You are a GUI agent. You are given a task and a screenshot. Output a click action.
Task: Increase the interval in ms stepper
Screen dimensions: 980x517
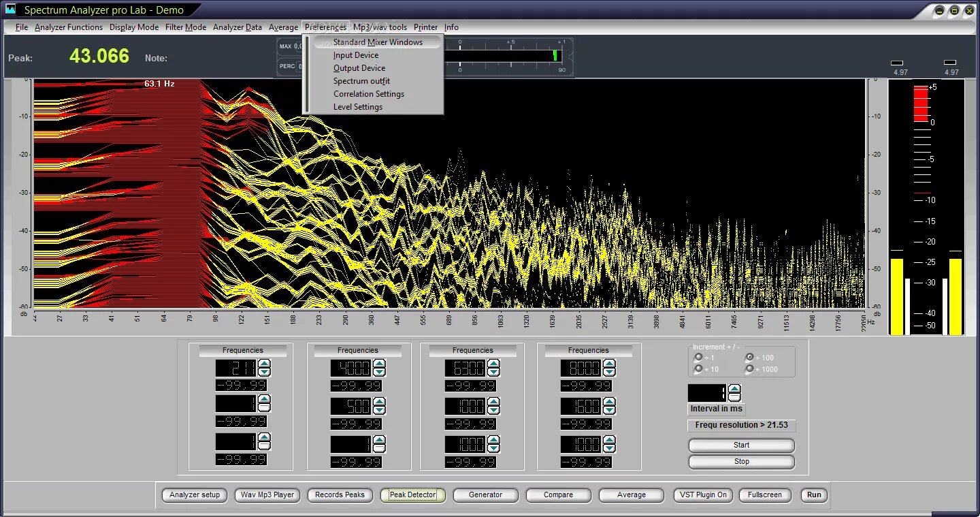pos(734,389)
